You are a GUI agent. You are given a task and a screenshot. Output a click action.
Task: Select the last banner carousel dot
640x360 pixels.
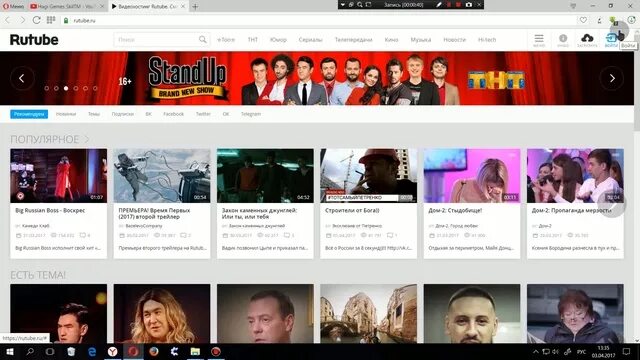(95, 88)
